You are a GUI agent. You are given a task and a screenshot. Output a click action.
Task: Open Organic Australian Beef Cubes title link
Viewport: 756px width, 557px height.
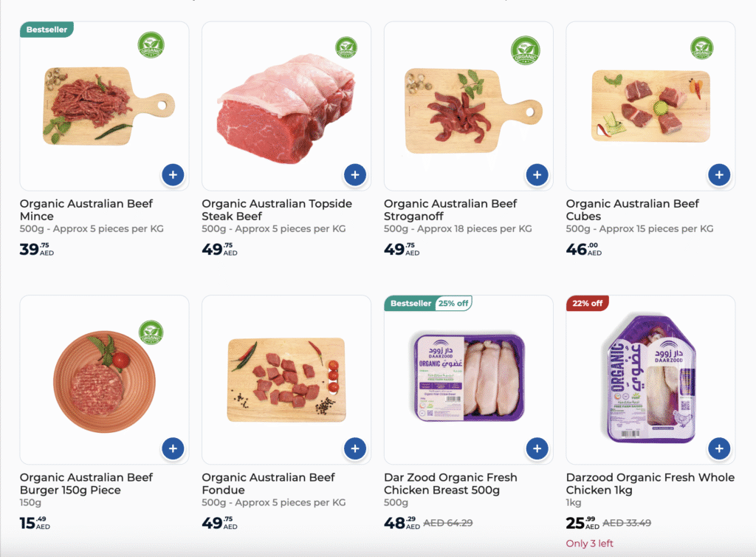click(632, 210)
